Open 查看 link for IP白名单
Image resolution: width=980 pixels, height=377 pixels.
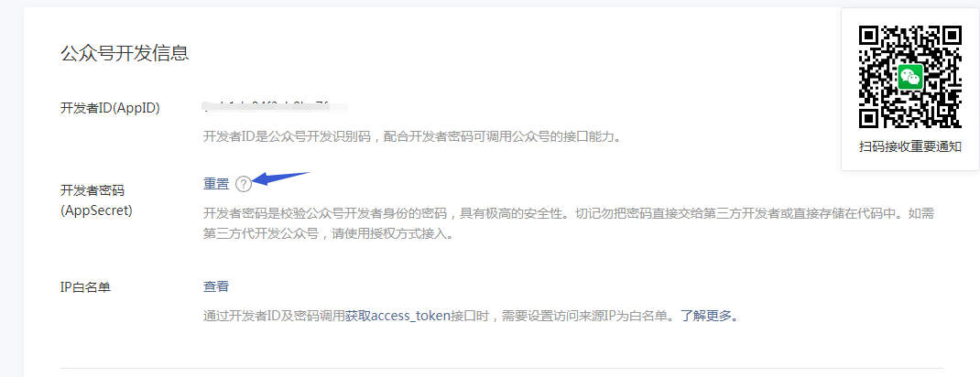216,286
